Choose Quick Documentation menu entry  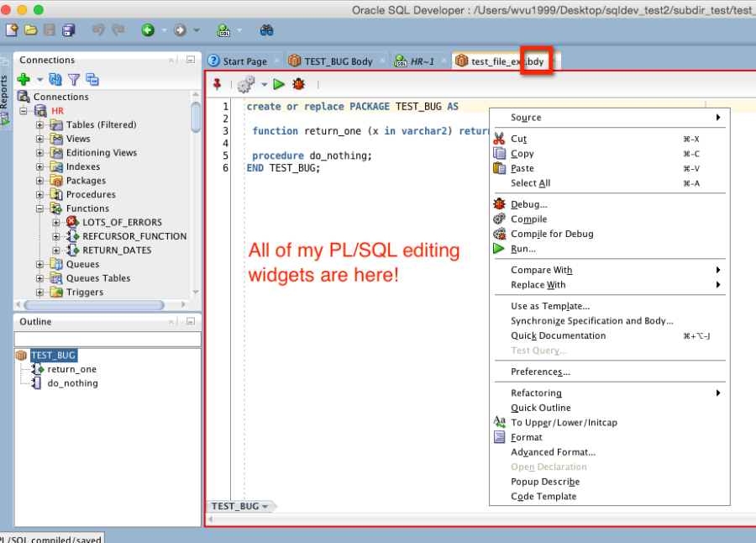click(x=610, y=335)
